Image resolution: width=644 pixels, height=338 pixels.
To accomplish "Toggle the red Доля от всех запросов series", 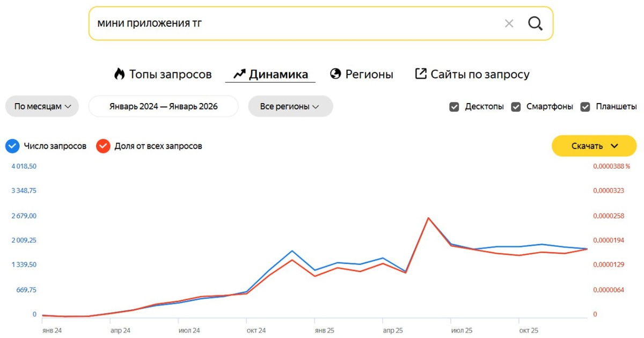I will pos(103,146).
